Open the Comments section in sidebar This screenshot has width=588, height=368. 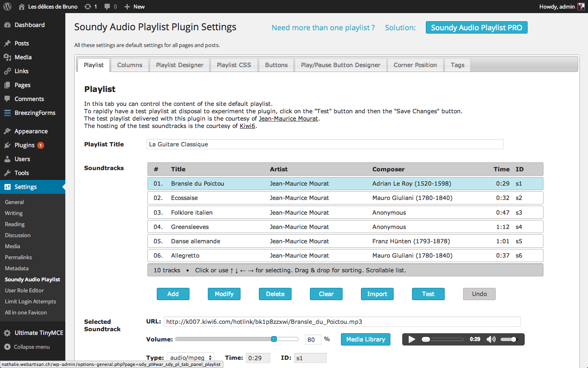pyautogui.click(x=33, y=99)
